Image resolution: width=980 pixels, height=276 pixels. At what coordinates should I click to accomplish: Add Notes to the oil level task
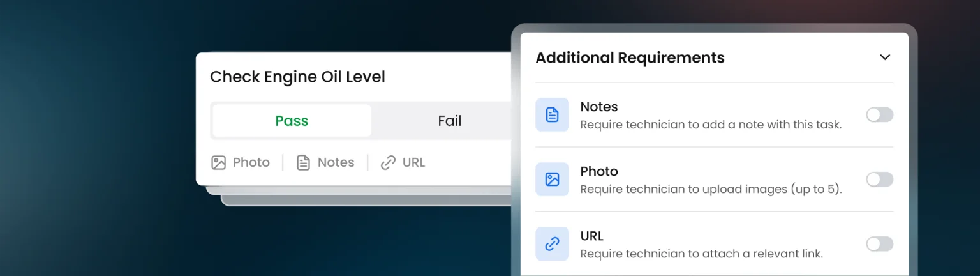(x=325, y=162)
